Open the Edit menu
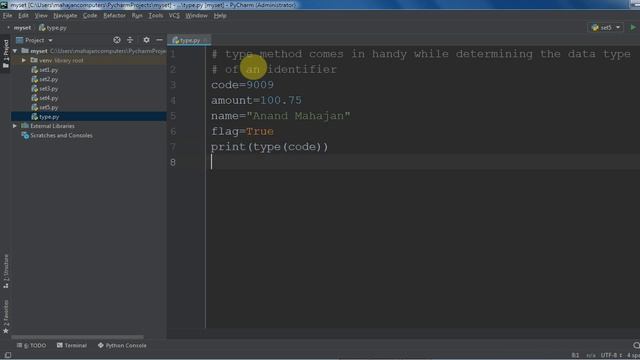The height and width of the screenshot is (360, 640). [23, 16]
